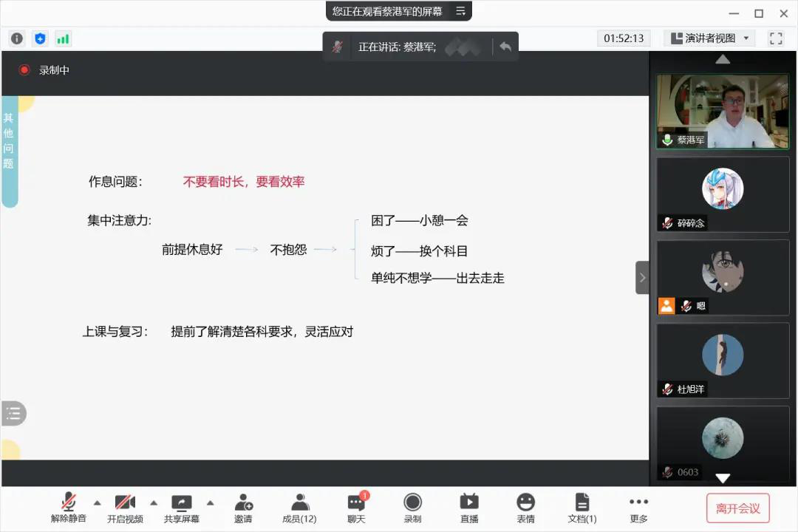Viewport: 798px width, 532px height.
Task: Check the green network signal icon
Action: coord(64,38)
